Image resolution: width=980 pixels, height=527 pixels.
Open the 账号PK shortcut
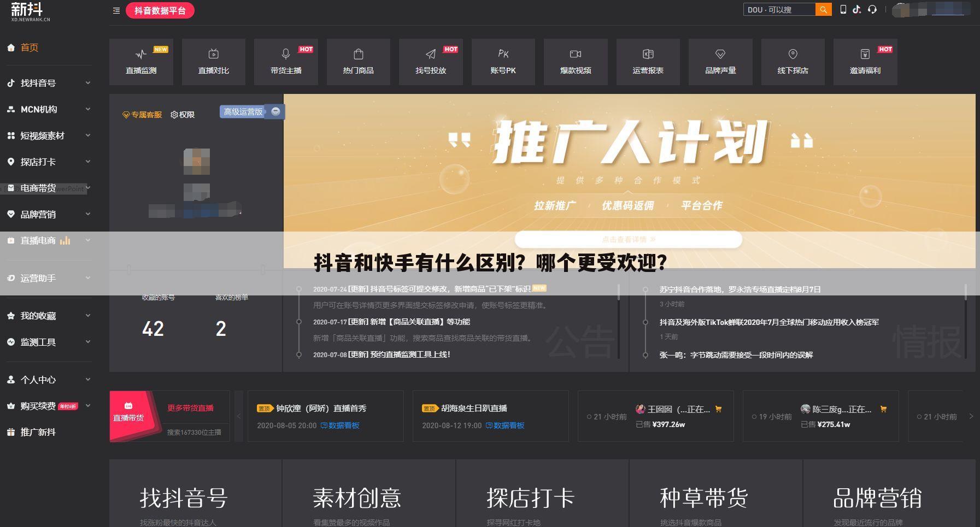(x=503, y=62)
